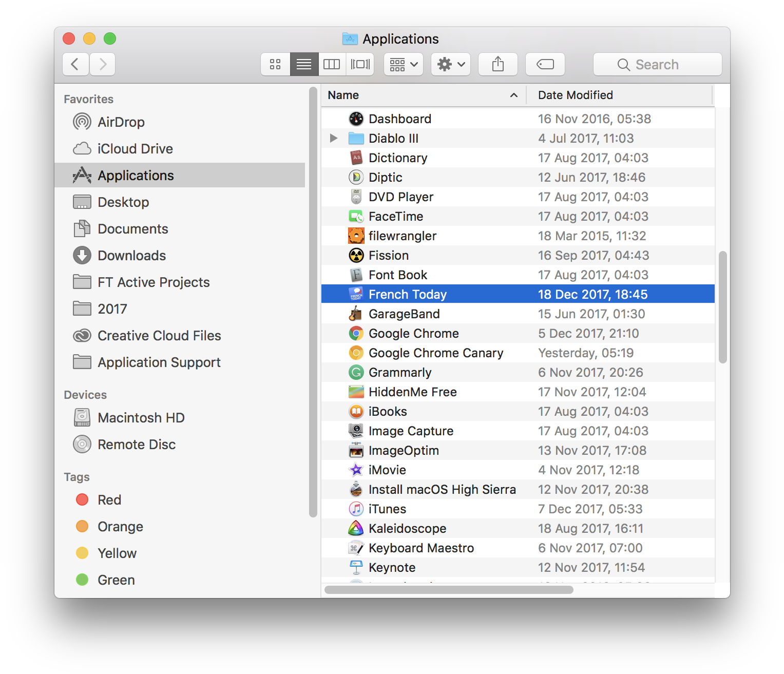Click in the Search field
The width and height of the screenshot is (784, 674).
click(x=658, y=64)
